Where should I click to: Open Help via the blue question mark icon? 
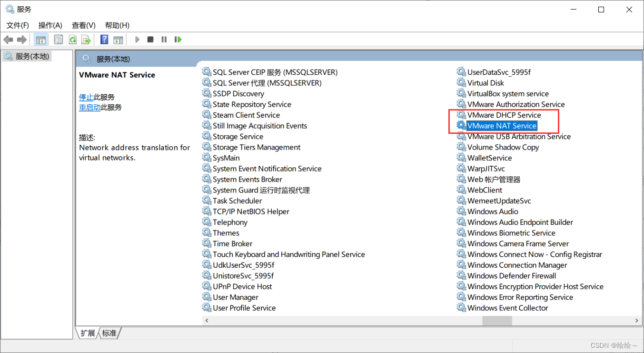coord(104,40)
